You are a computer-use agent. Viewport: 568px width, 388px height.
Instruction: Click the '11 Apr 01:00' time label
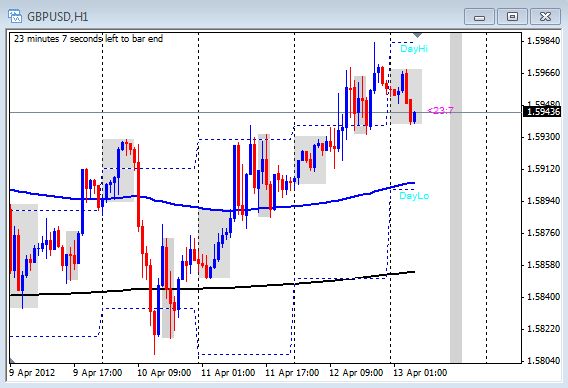point(228,373)
